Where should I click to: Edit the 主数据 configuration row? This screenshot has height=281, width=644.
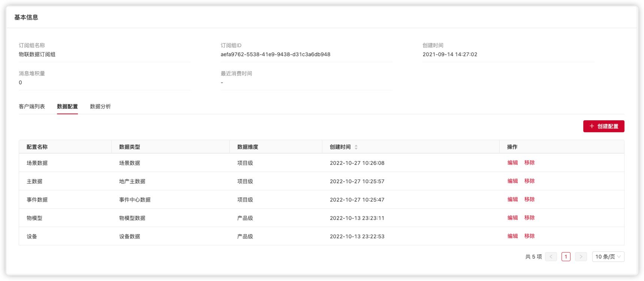click(512, 181)
